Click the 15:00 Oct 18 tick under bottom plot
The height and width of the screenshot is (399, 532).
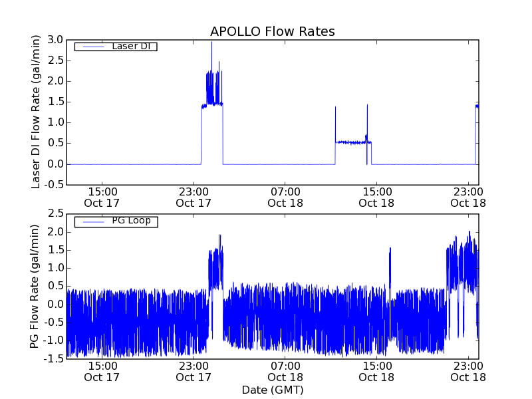pos(376,371)
